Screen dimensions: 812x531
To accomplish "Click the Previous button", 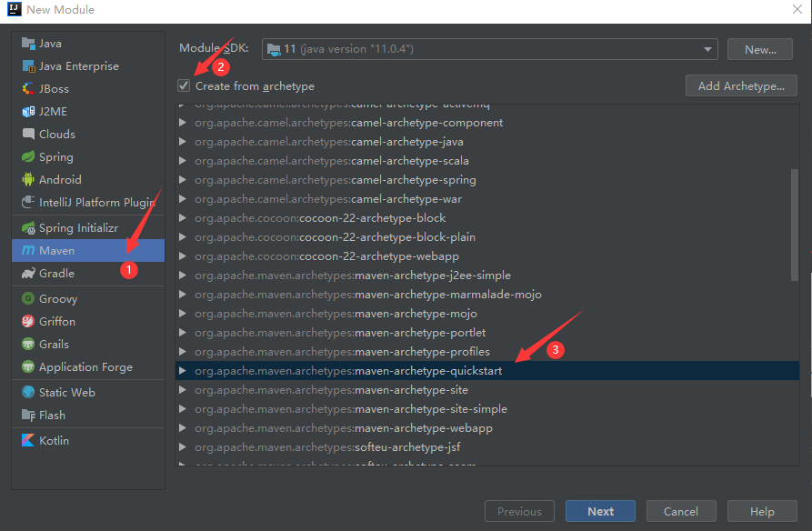I will (519, 511).
